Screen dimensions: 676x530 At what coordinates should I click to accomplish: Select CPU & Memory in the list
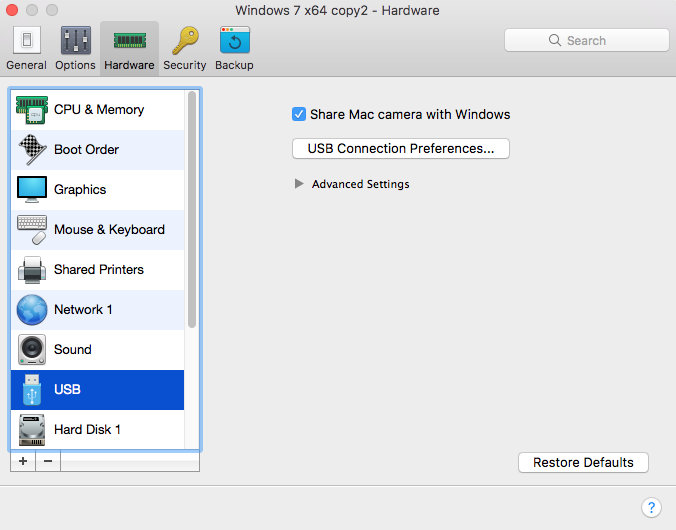97,110
